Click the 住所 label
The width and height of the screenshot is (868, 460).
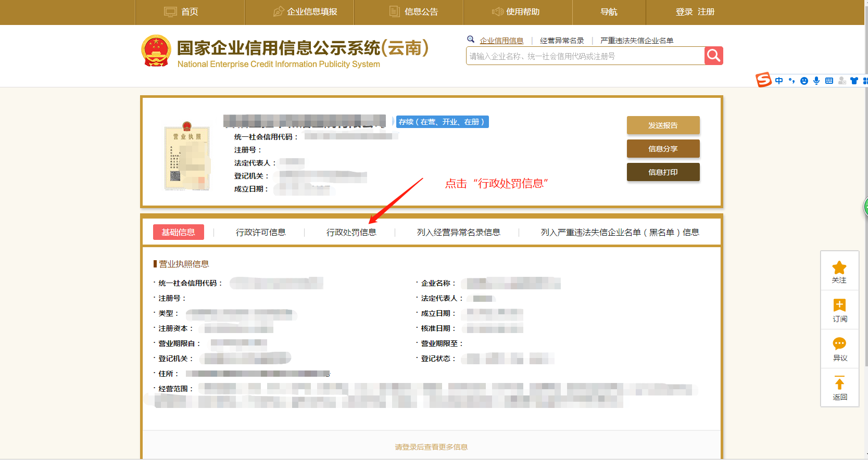[x=169, y=374]
